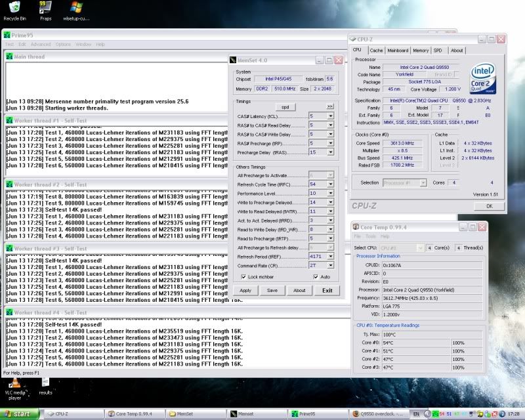525x420 pixels.
Task: Click the About button in MemSet
Action: [299, 290]
